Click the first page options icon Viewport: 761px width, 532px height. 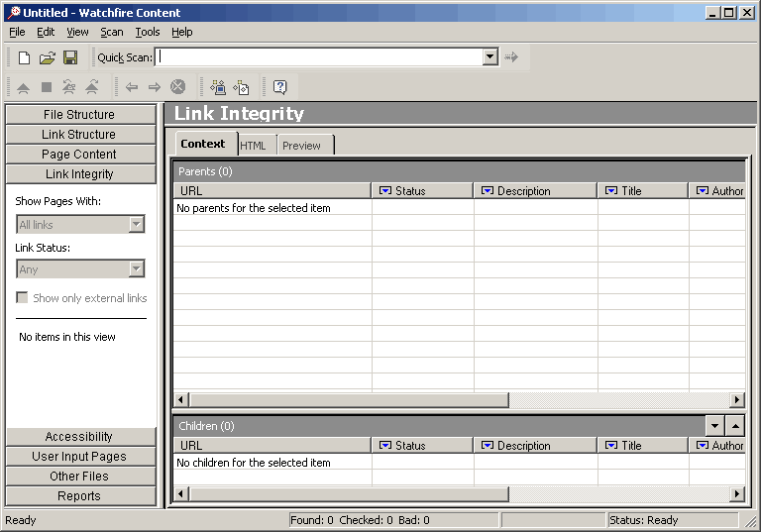218,87
